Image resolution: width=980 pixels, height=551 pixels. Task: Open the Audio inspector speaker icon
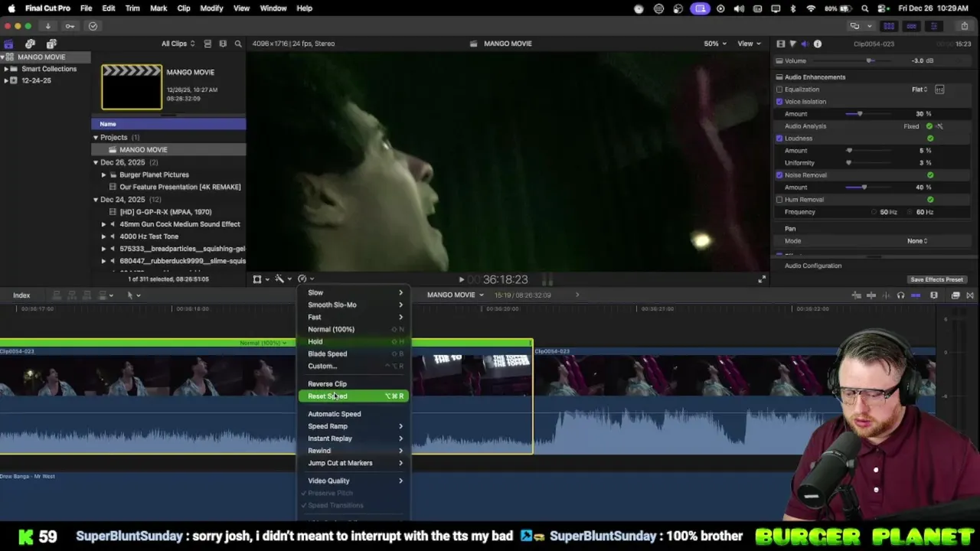pyautogui.click(x=805, y=44)
